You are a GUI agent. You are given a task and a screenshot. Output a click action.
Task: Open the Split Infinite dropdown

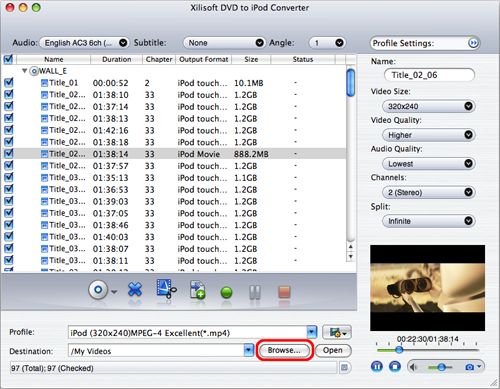429,221
